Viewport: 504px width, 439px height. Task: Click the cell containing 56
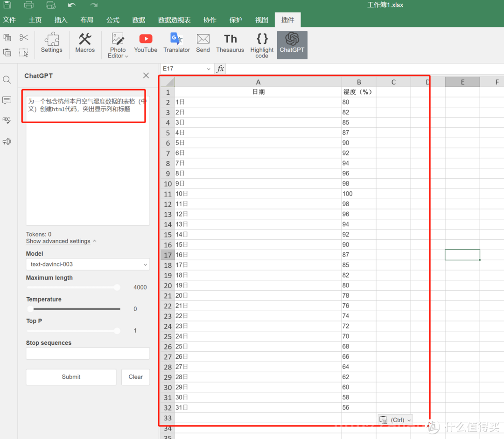tap(359, 407)
